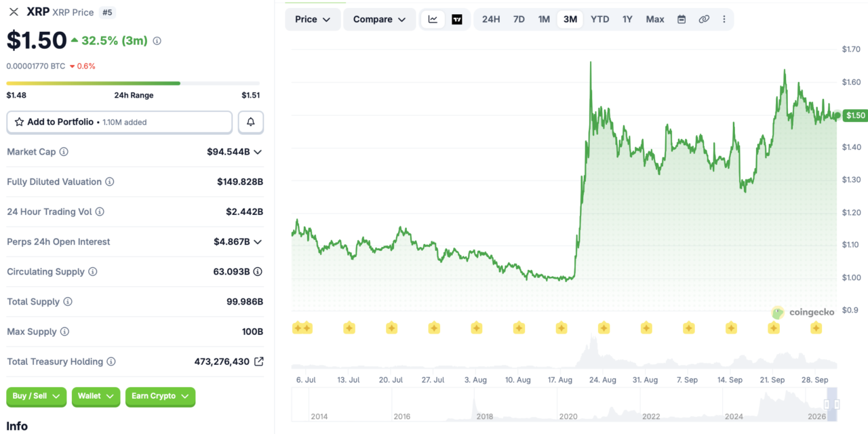Select the 1M time range
The height and width of the screenshot is (434, 868).
[544, 19]
